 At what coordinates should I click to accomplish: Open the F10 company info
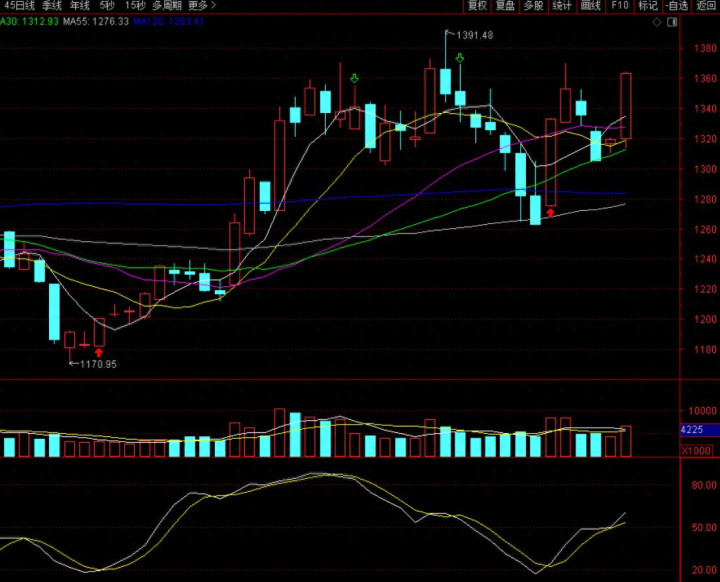point(620,6)
